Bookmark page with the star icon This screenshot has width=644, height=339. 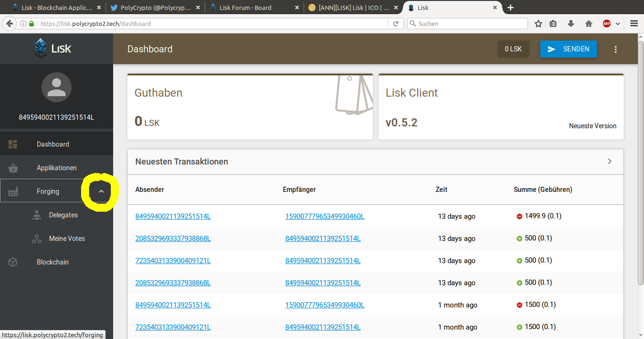coord(538,24)
